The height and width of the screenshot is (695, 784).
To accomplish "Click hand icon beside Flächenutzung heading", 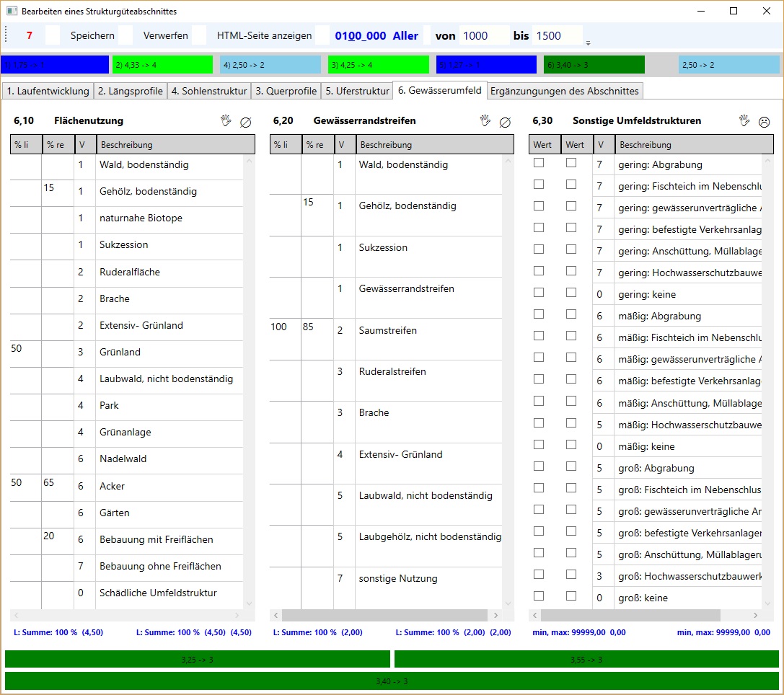I will coord(226,121).
